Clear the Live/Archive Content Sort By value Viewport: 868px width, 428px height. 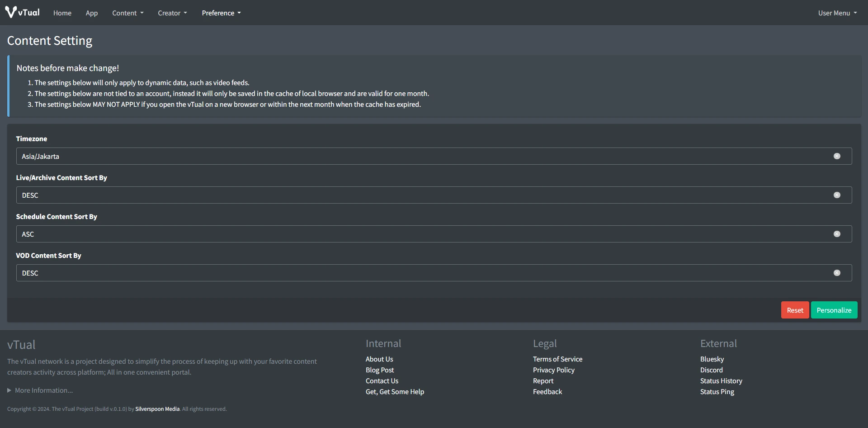(837, 195)
